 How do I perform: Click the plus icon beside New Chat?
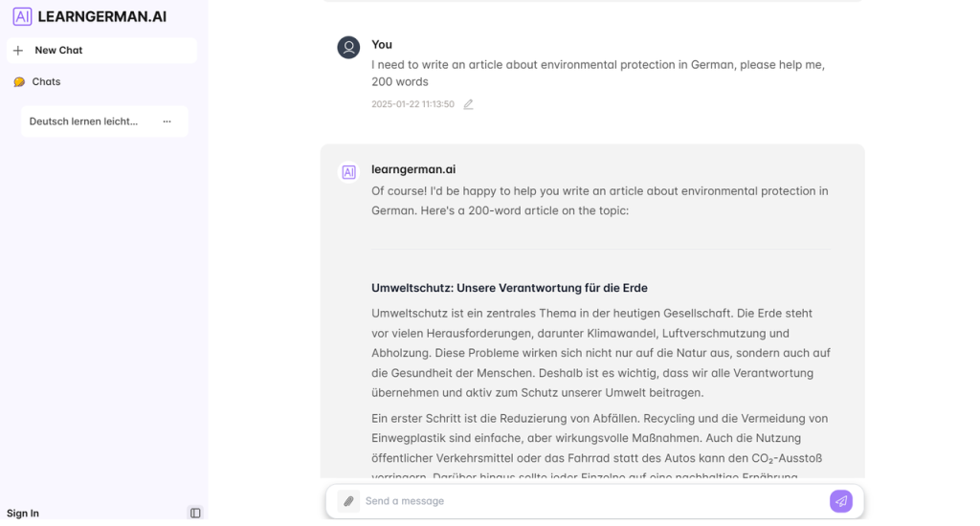(18, 51)
